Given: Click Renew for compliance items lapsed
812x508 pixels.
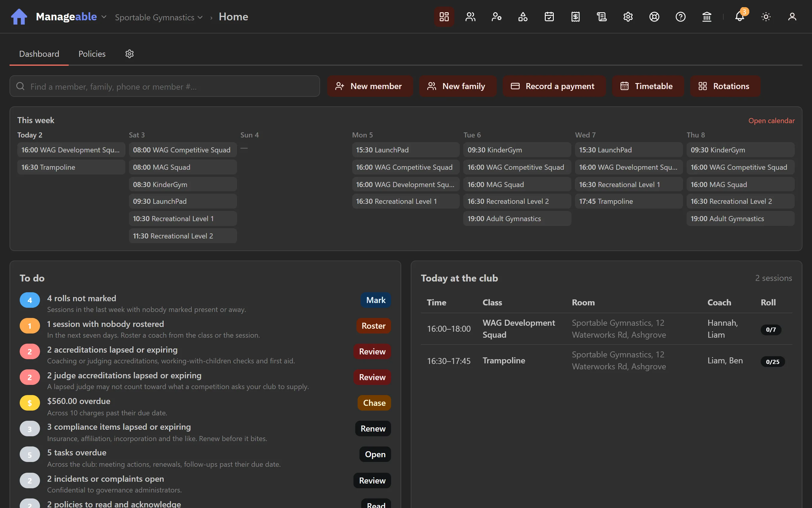Looking at the screenshot, I should [x=373, y=429].
